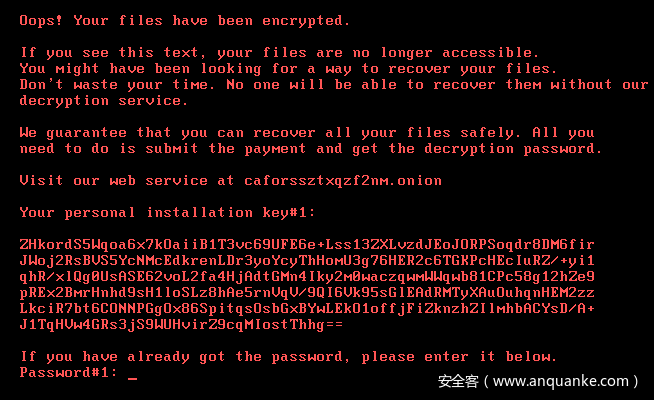
Task: Click the Password#1 input cursor
Action: tap(132, 375)
